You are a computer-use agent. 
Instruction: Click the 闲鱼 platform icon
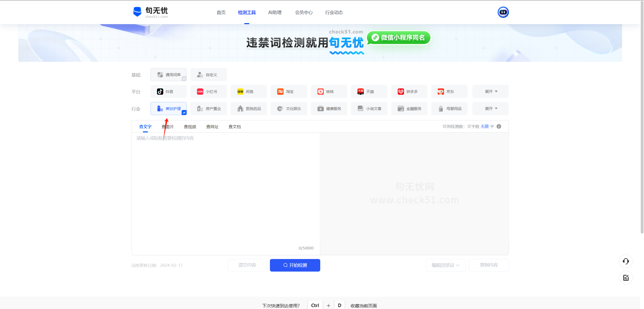coord(240,91)
